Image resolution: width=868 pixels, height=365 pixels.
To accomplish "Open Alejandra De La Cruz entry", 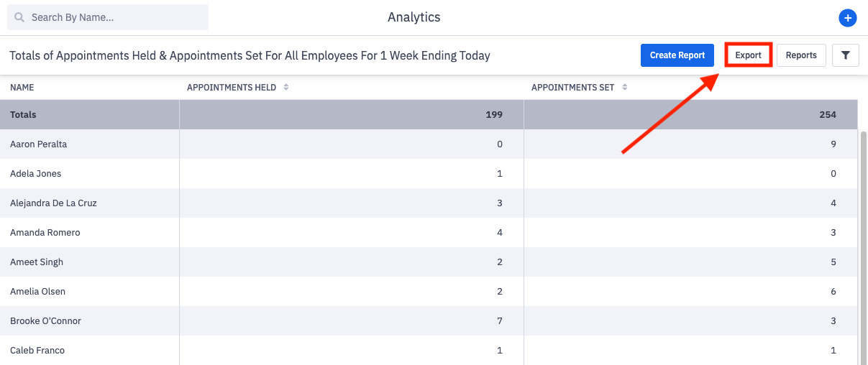I will [x=53, y=203].
